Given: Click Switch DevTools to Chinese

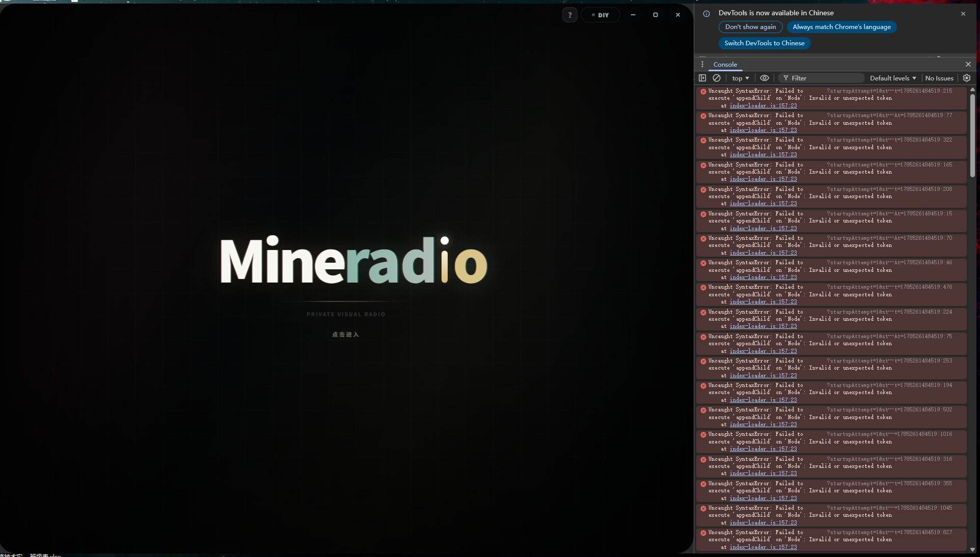Looking at the screenshot, I should click(x=765, y=43).
